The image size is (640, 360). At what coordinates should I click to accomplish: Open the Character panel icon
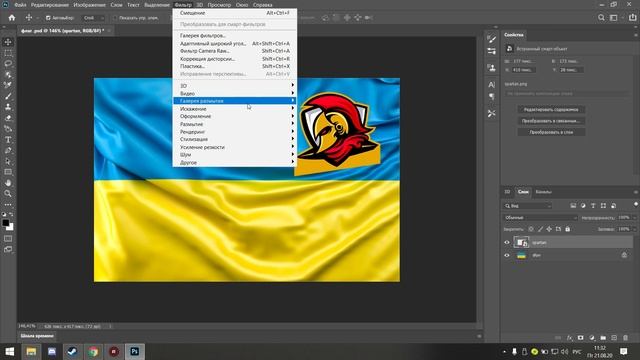coord(491,84)
